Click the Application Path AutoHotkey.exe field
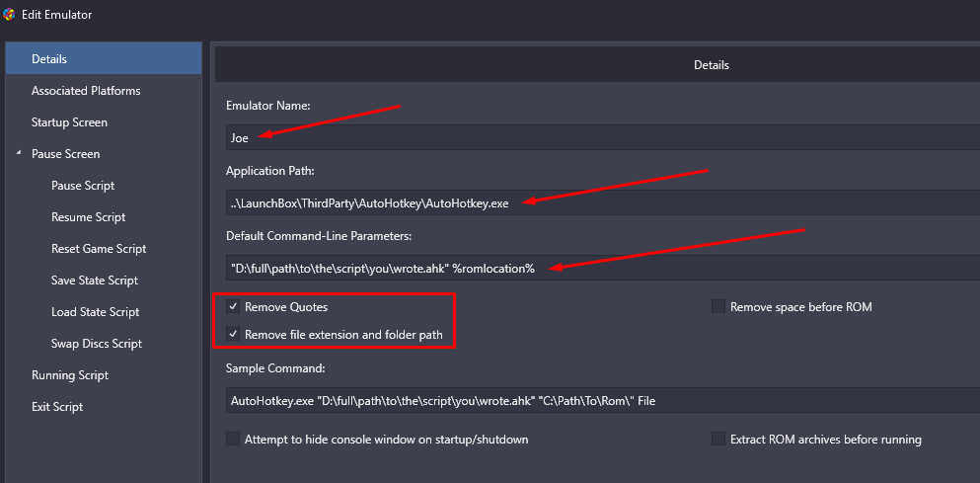This screenshot has height=483, width=980. [x=603, y=202]
